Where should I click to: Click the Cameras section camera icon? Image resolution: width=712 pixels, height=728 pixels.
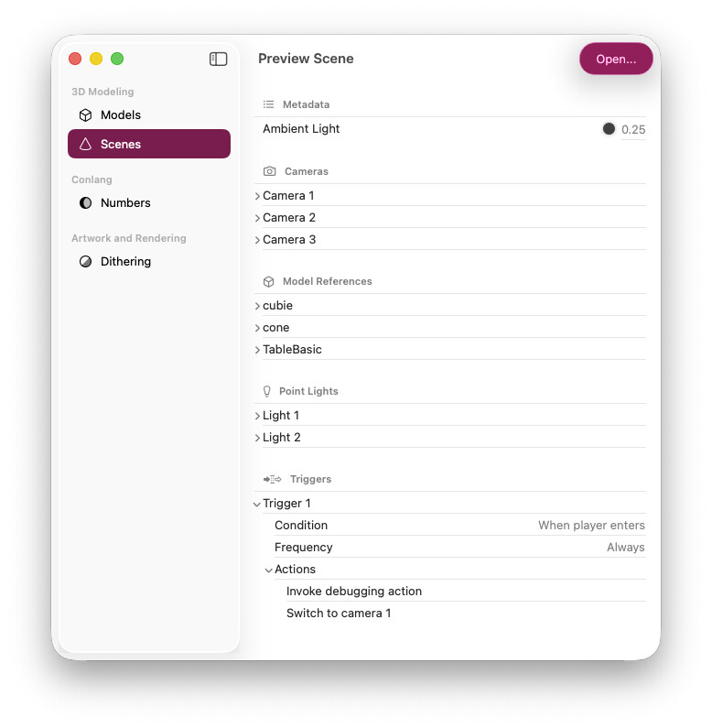tap(269, 171)
